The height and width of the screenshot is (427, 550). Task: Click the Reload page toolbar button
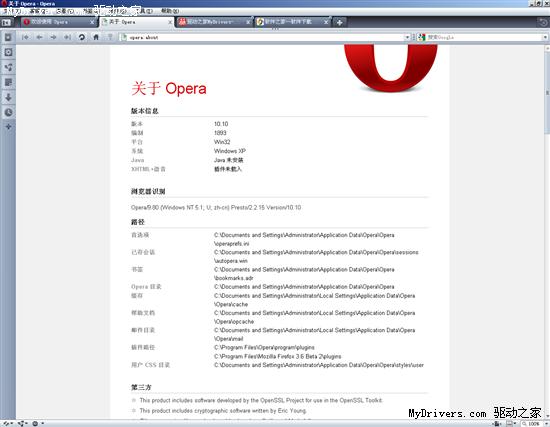point(81,37)
